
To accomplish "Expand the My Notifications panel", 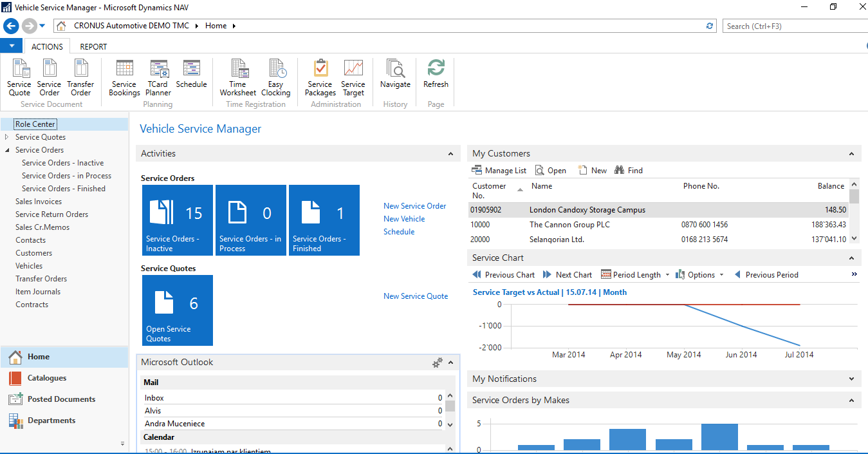I will pos(851,379).
